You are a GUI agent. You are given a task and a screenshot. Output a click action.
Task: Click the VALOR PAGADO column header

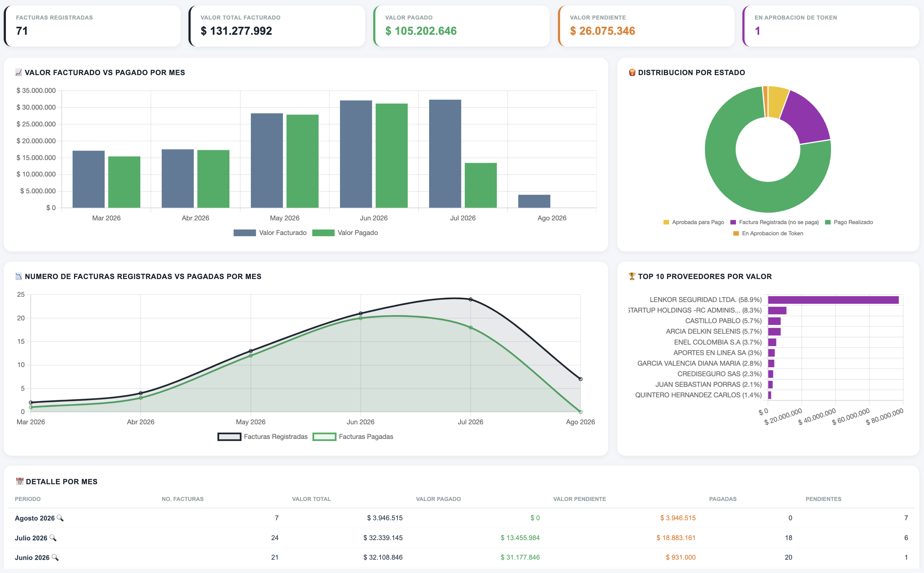[438, 499]
